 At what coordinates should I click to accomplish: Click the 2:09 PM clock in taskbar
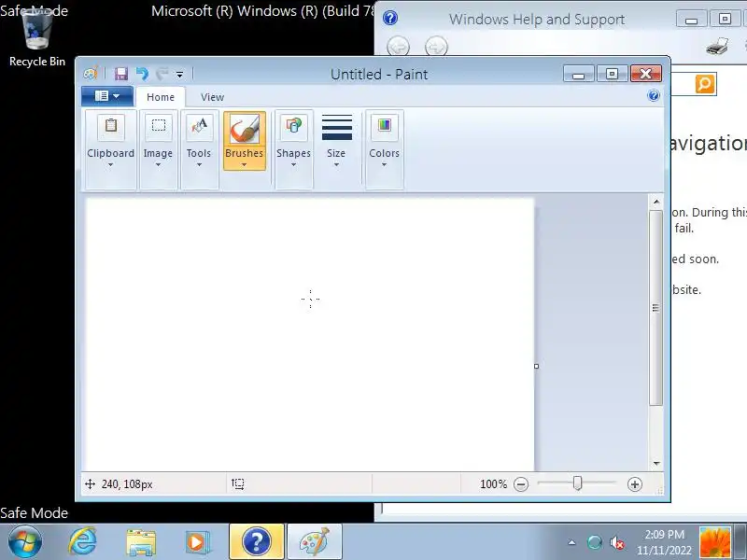pos(665,534)
